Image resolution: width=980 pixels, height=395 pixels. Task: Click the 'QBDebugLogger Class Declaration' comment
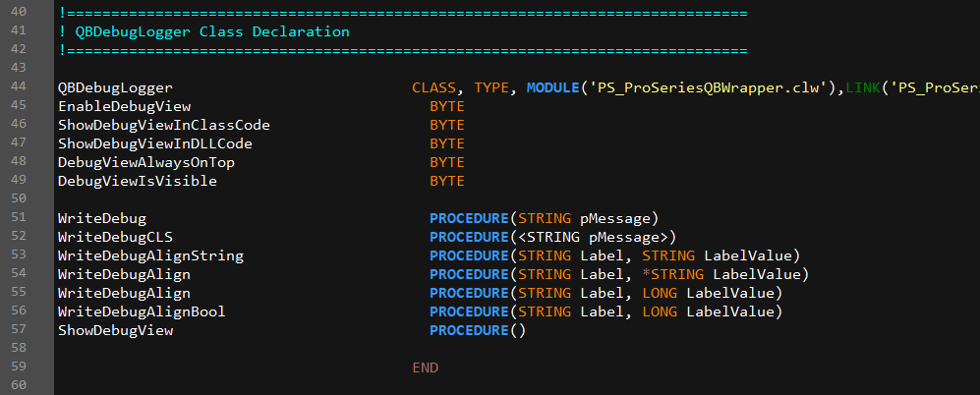tap(211, 31)
